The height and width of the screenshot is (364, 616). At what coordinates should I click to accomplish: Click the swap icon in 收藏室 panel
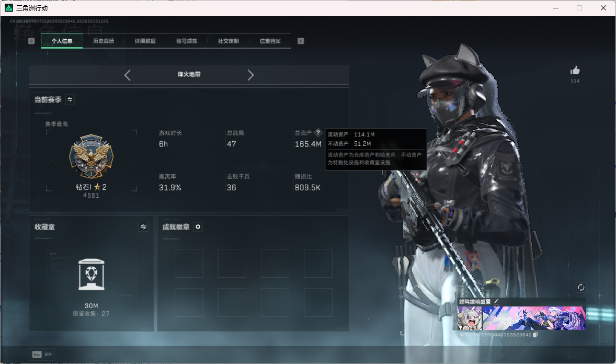click(x=143, y=227)
